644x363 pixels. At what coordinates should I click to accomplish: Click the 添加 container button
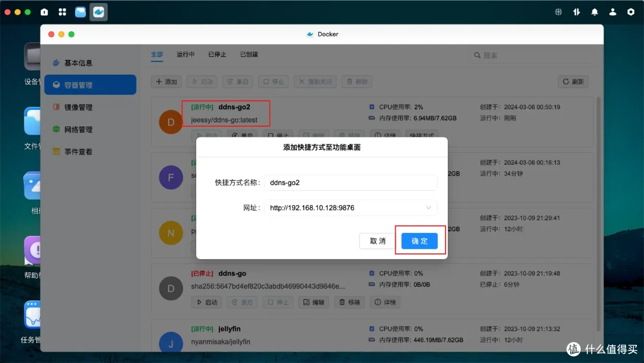pyautogui.click(x=166, y=81)
